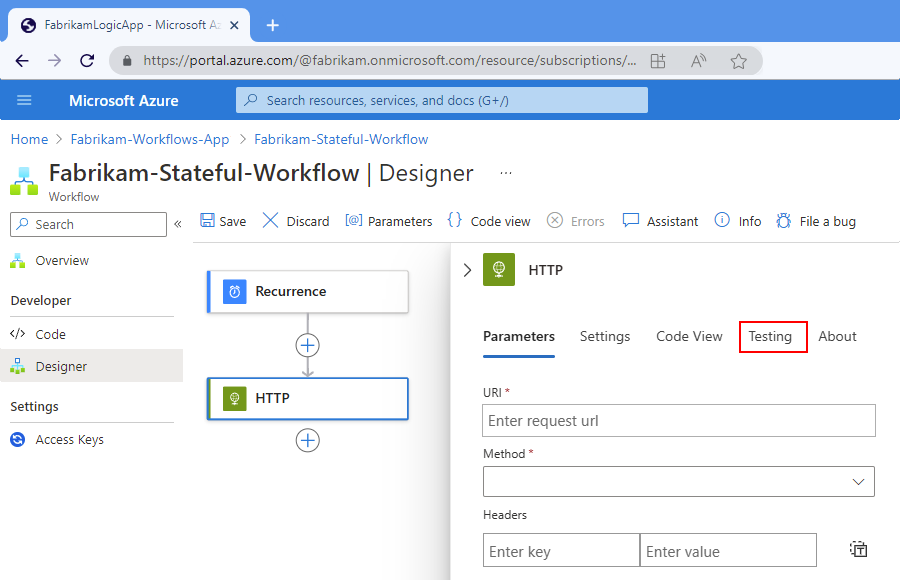Click the Info icon in toolbar

tap(722, 221)
